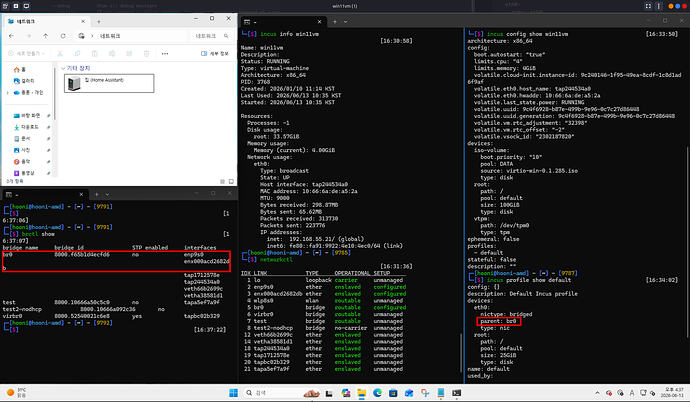
Task: Select the bottom-left terminal tab
Action: 44,194
